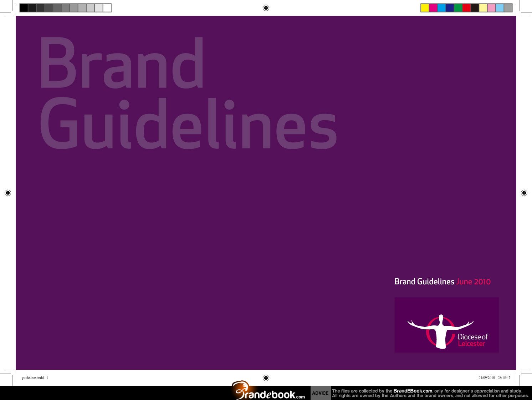The height and width of the screenshot is (400, 532).
Task: Click the pink 'June 2010' text
Action: pos(474,282)
